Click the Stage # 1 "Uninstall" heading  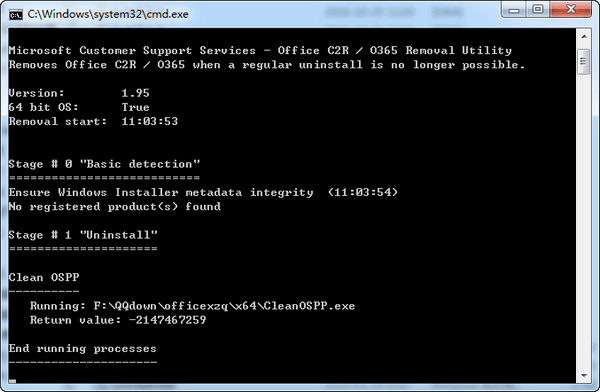click(x=83, y=235)
